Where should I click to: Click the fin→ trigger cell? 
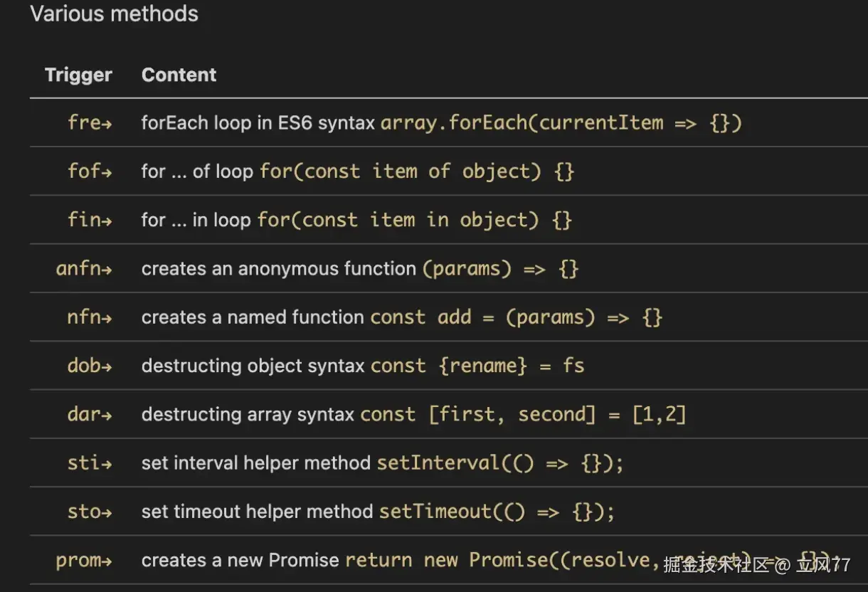pyautogui.click(x=90, y=219)
